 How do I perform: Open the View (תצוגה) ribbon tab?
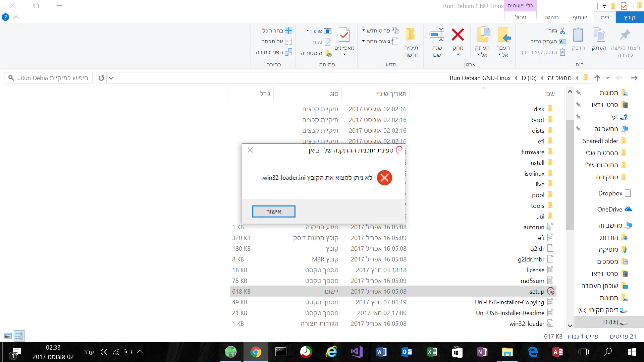tap(551, 17)
